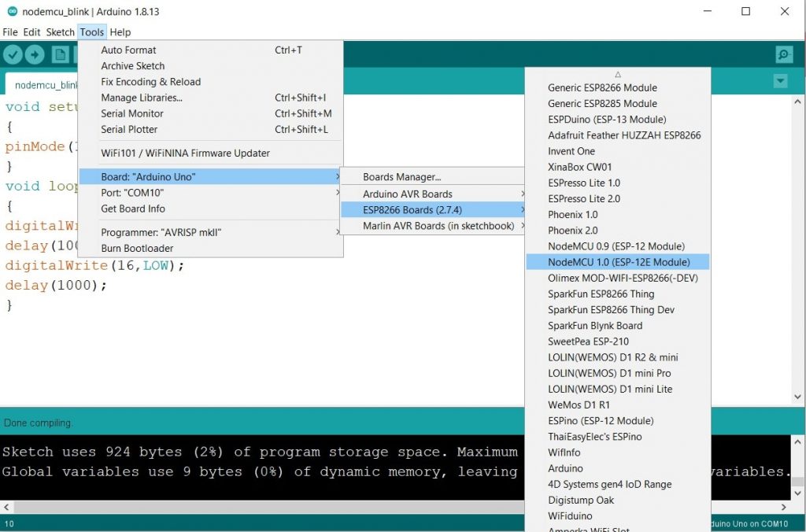The width and height of the screenshot is (806, 532).
Task: Open the Edit menu
Action: [31, 31]
